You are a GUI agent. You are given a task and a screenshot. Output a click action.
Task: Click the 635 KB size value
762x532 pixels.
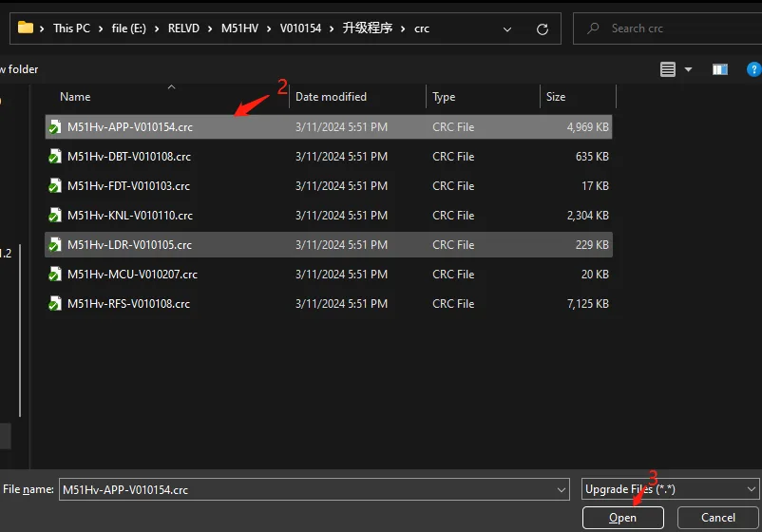coord(592,157)
